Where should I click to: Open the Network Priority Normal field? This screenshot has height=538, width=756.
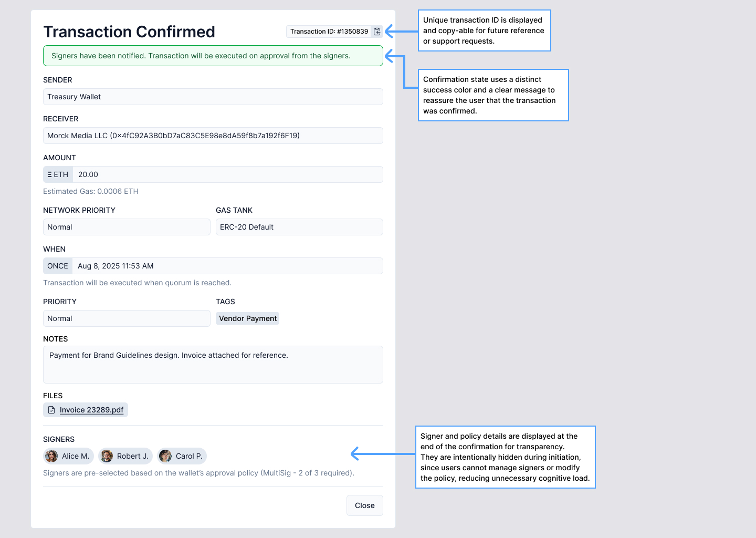pos(127,227)
